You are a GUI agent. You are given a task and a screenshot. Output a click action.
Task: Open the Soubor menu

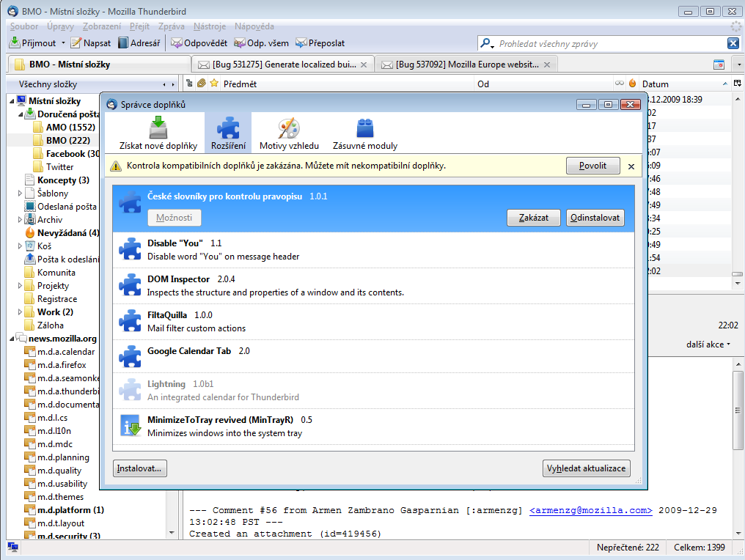[23, 26]
